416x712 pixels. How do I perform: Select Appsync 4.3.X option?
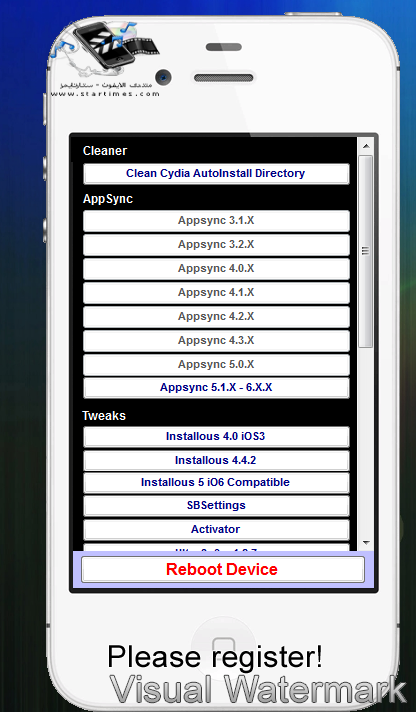click(216, 341)
